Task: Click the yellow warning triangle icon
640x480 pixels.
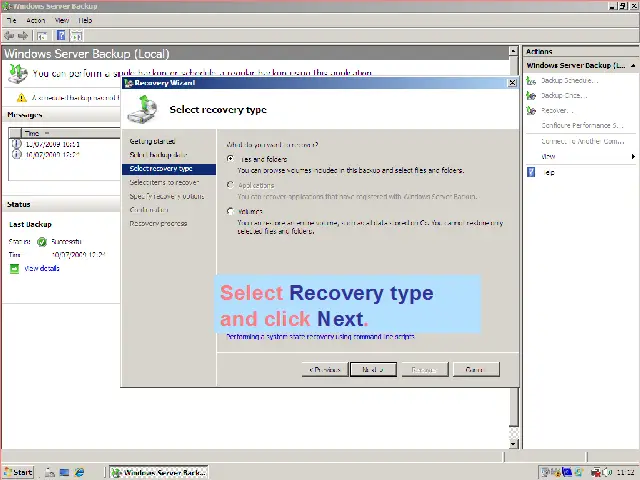Action: [x=22, y=98]
